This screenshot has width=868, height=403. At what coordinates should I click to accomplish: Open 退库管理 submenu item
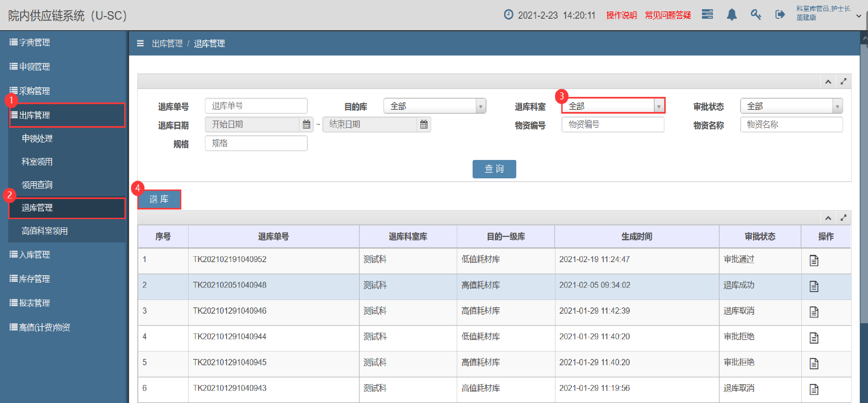point(67,208)
